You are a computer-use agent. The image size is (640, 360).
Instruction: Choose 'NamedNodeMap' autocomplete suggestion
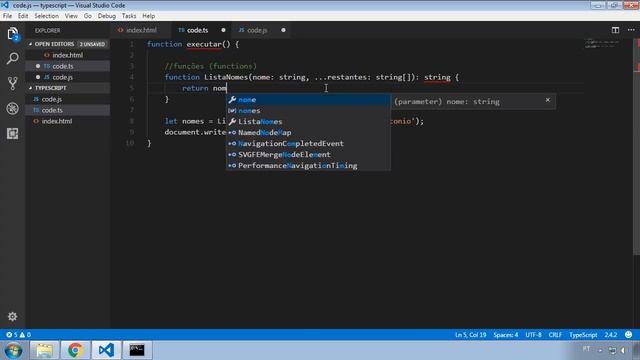click(x=309, y=133)
